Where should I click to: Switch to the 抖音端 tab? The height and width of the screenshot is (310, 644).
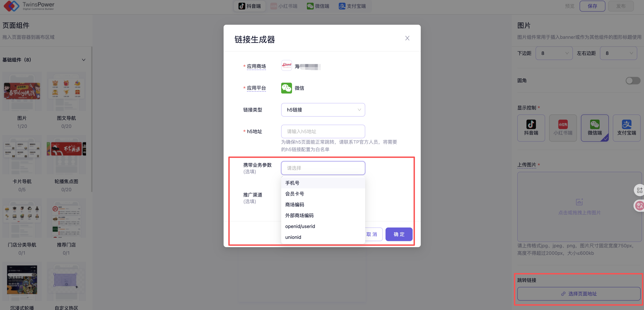[250, 6]
